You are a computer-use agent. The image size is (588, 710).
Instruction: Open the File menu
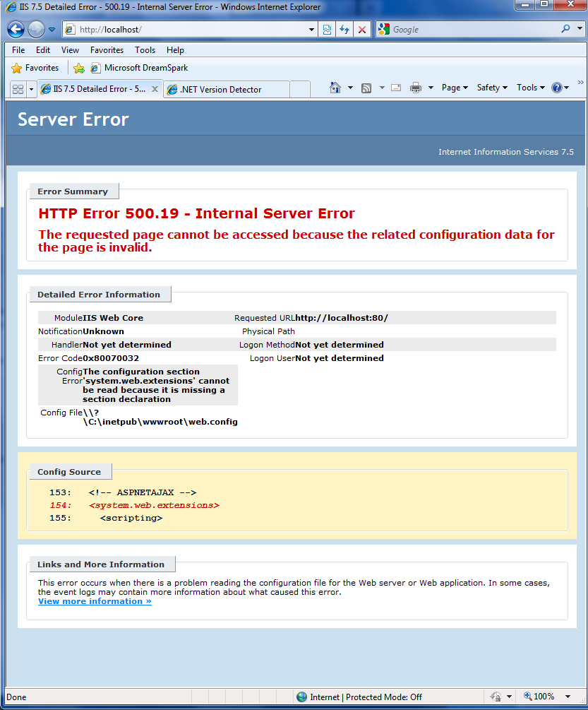(x=18, y=50)
